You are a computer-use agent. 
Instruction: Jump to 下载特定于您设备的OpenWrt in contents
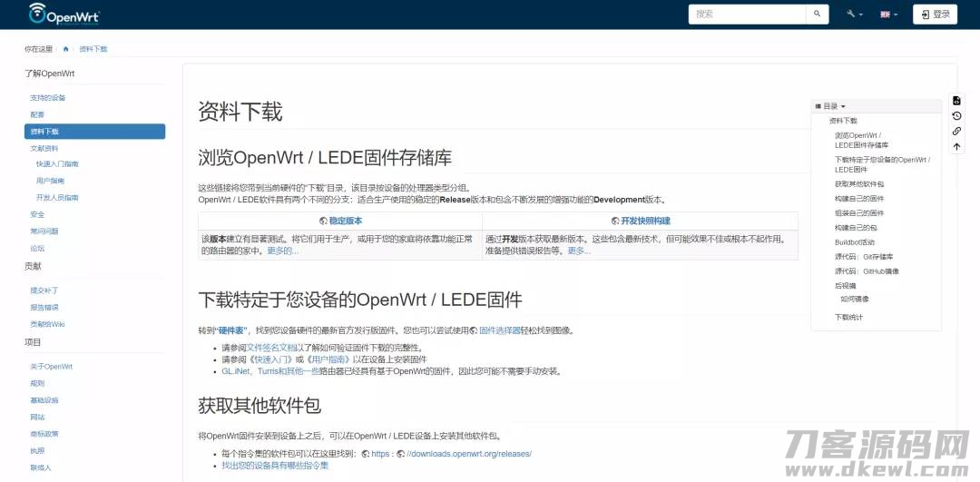[x=882, y=164]
